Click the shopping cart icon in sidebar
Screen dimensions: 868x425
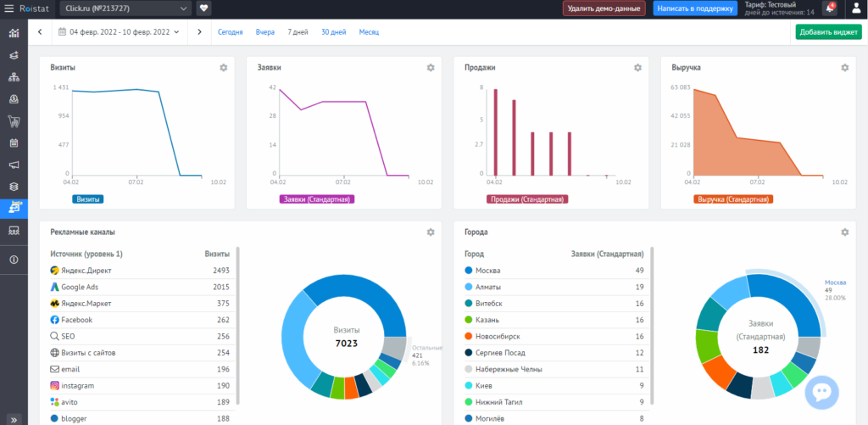[14, 120]
